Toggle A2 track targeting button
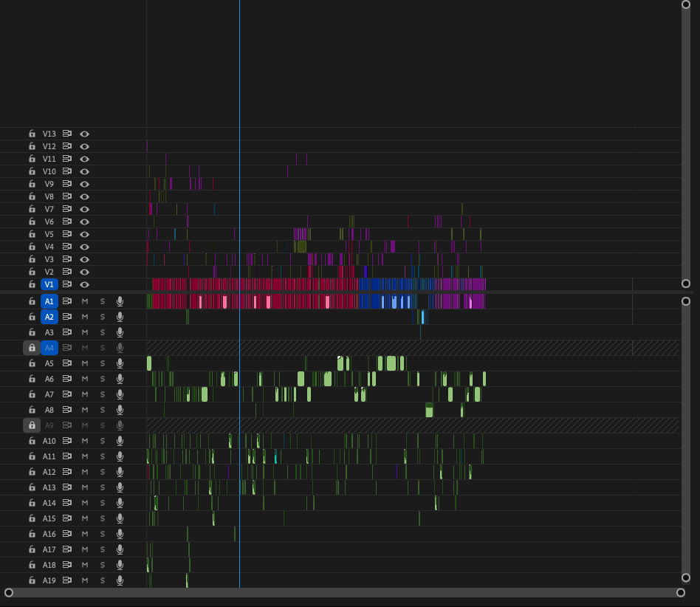The height and width of the screenshot is (607, 700). pyautogui.click(x=49, y=317)
